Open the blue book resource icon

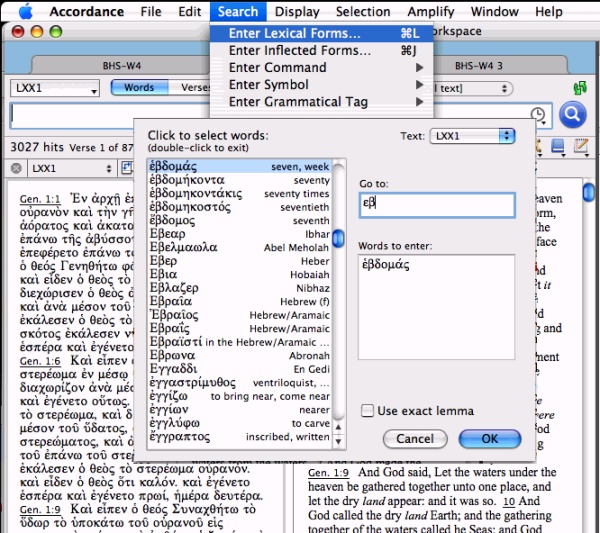pyautogui.click(x=558, y=146)
